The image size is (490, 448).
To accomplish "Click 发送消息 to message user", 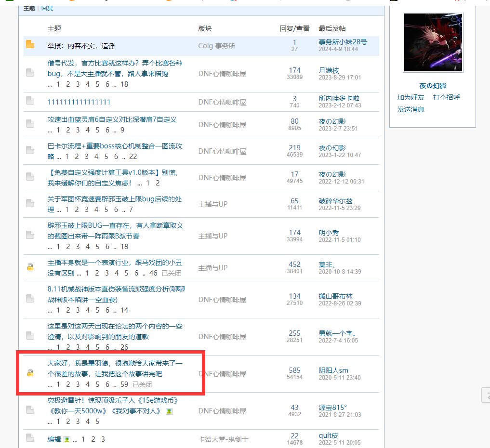I will (411, 109).
